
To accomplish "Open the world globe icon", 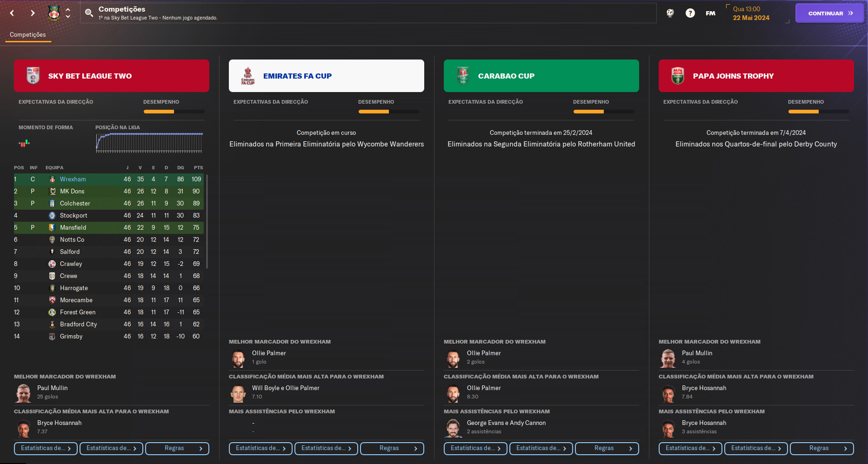I will [670, 13].
